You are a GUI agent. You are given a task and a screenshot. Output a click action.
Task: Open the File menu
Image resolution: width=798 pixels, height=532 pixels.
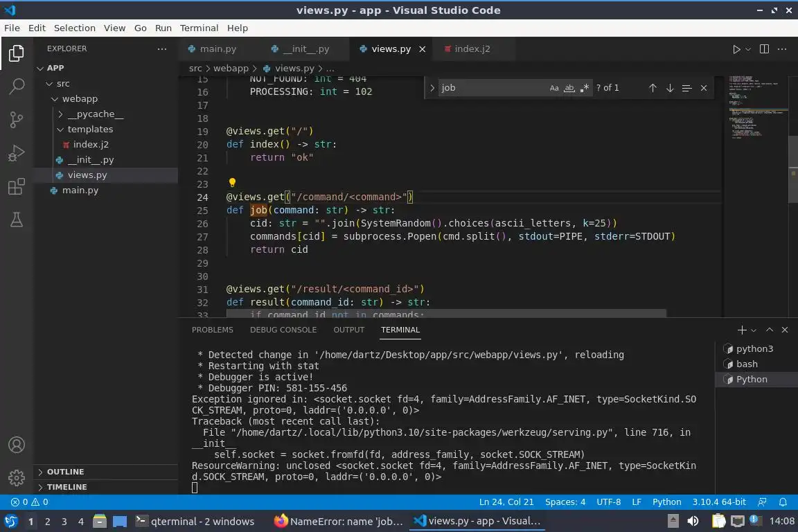click(12, 28)
